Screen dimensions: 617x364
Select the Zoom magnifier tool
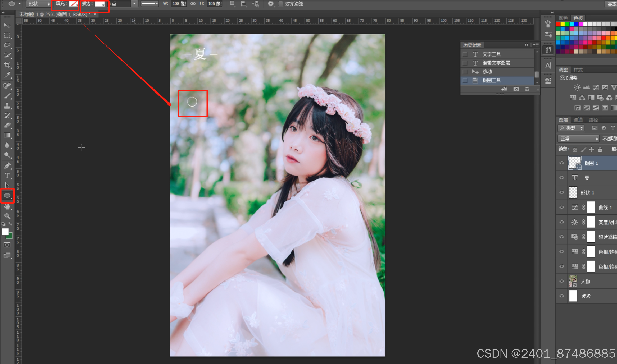7,216
